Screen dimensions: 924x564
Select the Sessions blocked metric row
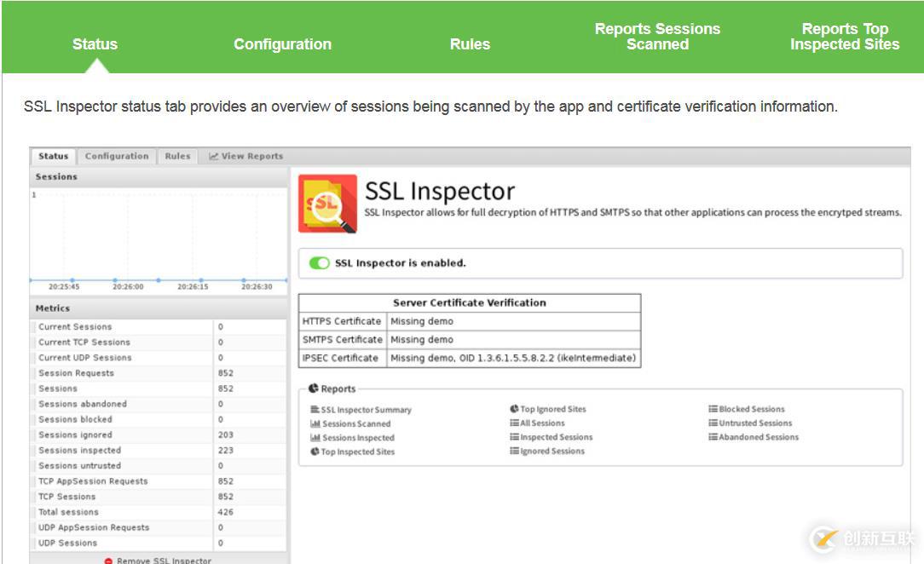(159, 419)
